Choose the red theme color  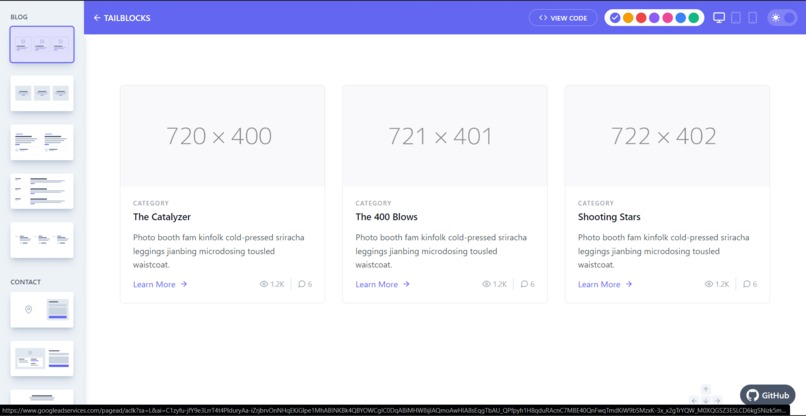641,17
